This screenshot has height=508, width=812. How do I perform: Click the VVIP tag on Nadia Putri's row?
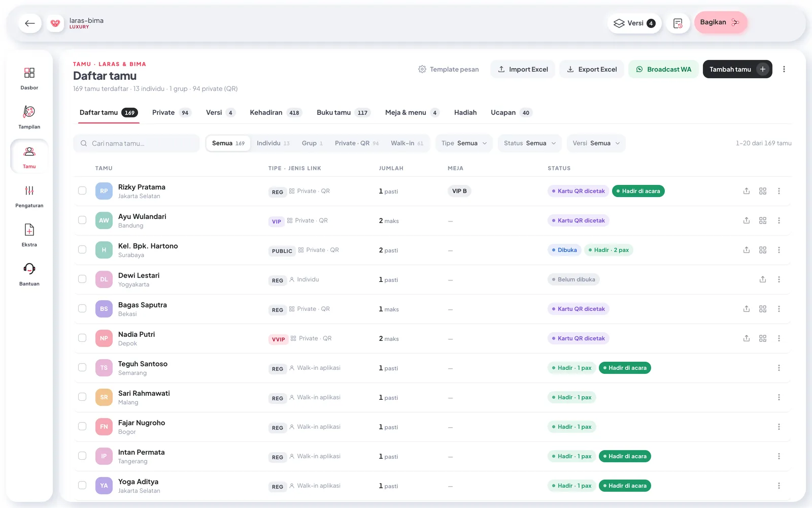pyautogui.click(x=278, y=339)
